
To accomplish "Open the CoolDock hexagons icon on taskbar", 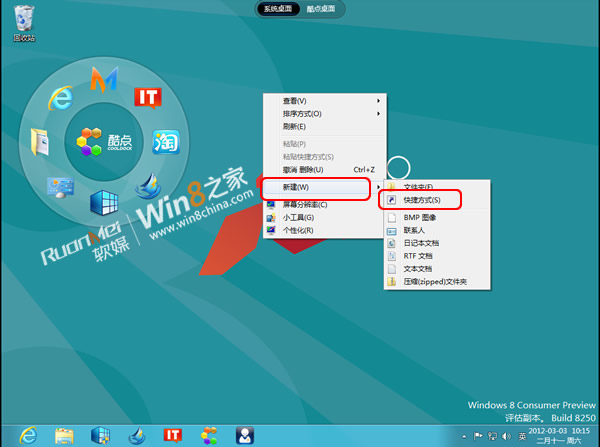I will coord(209,436).
